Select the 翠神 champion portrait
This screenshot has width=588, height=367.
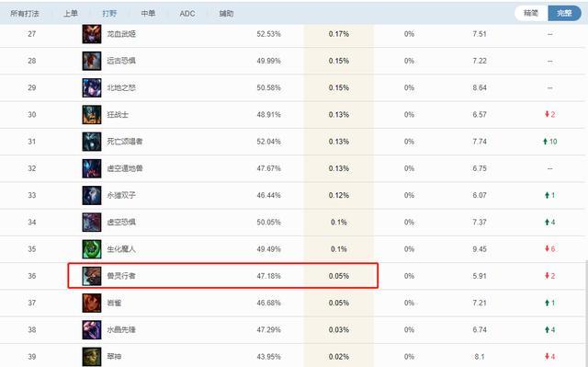(x=92, y=357)
